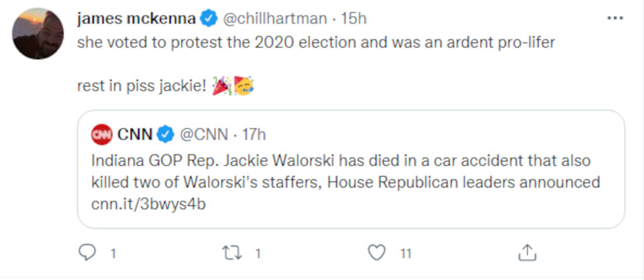The height and width of the screenshot is (280, 644).
Task: Open the quoted CNN tweet about Jackie Walorski
Action: (x=351, y=169)
